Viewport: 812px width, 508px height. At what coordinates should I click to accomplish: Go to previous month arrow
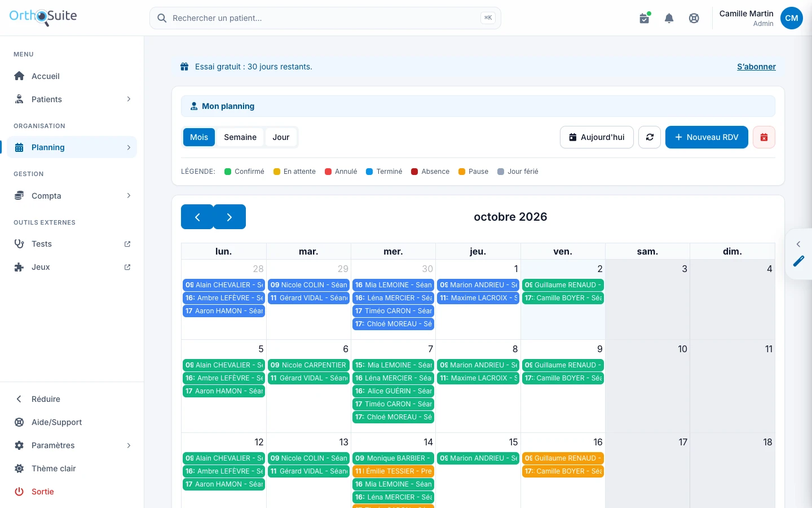coord(197,217)
